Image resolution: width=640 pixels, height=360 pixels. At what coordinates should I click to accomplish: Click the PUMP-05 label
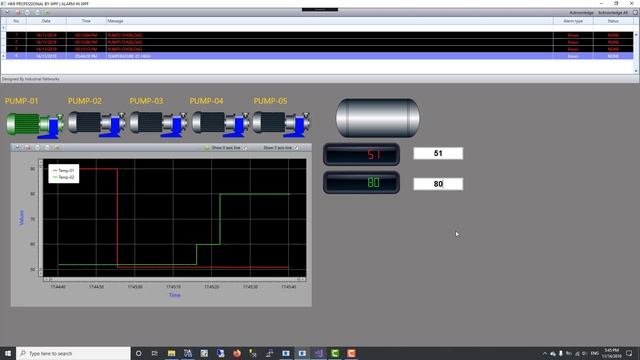point(270,101)
